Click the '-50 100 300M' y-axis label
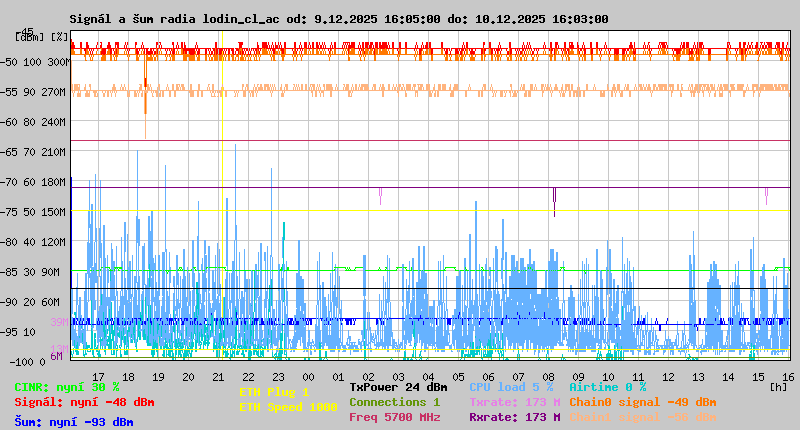 point(35,62)
